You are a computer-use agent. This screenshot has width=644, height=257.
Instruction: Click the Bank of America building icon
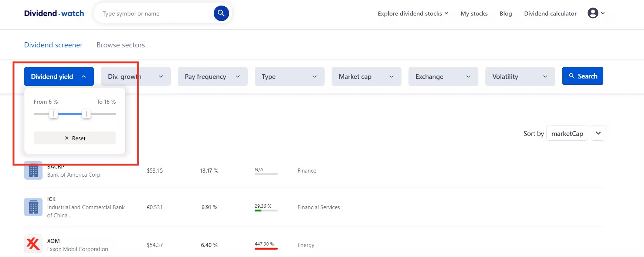coord(33,170)
